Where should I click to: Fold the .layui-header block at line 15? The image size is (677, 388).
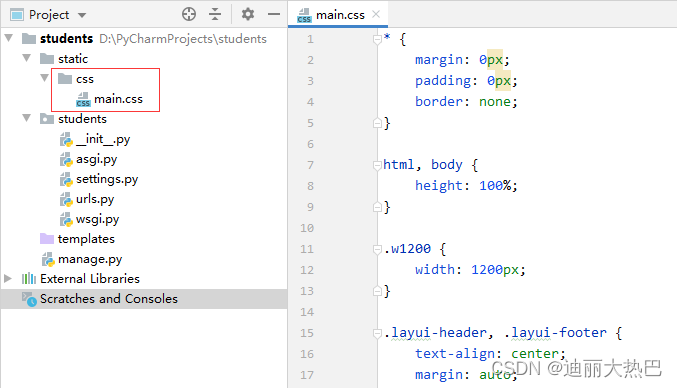[x=377, y=334]
